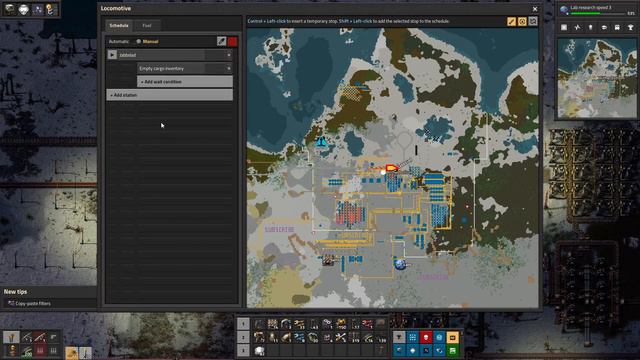Click the third icon above the minimap
Viewport: 640px width, 360px height.
(x=590, y=27)
